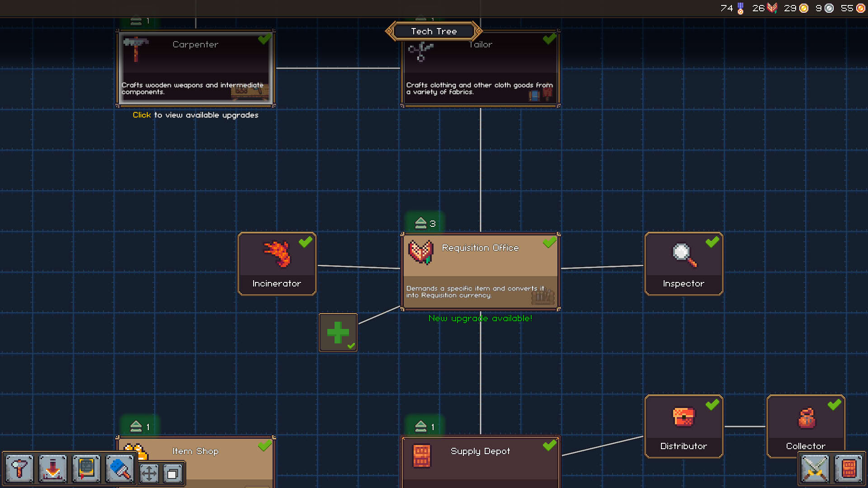Open the Incinerator tech node
This screenshot has width=868, height=488.
coord(277,264)
